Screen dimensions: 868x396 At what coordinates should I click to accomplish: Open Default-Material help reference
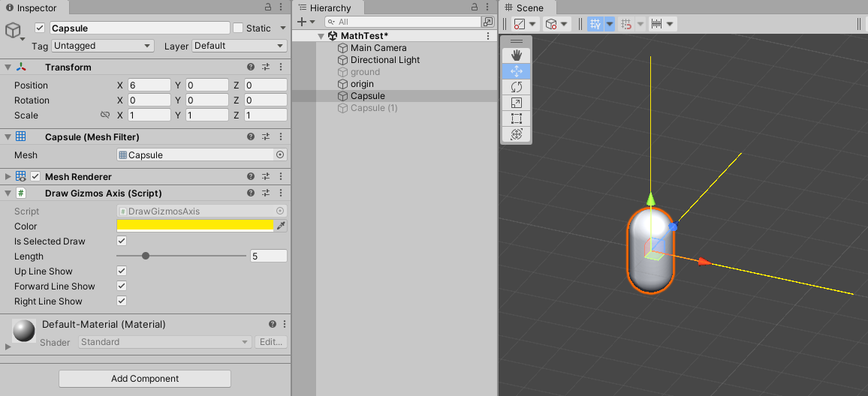(x=273, y=324)
